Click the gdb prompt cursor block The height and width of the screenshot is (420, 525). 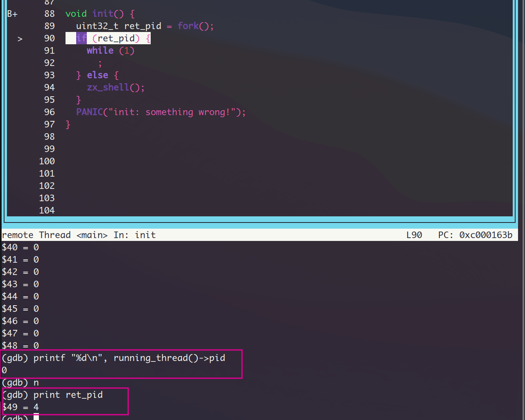pos(36,417)
